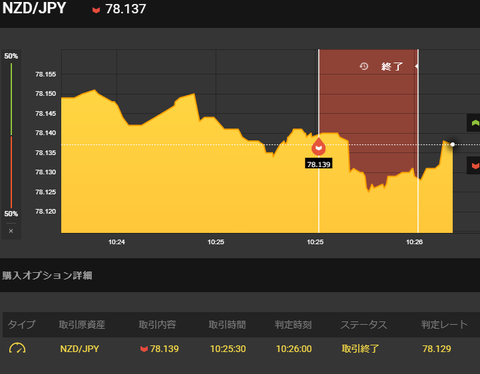
Task: Click the 78.135 price axis label
Action: click(x=46, y=153)
